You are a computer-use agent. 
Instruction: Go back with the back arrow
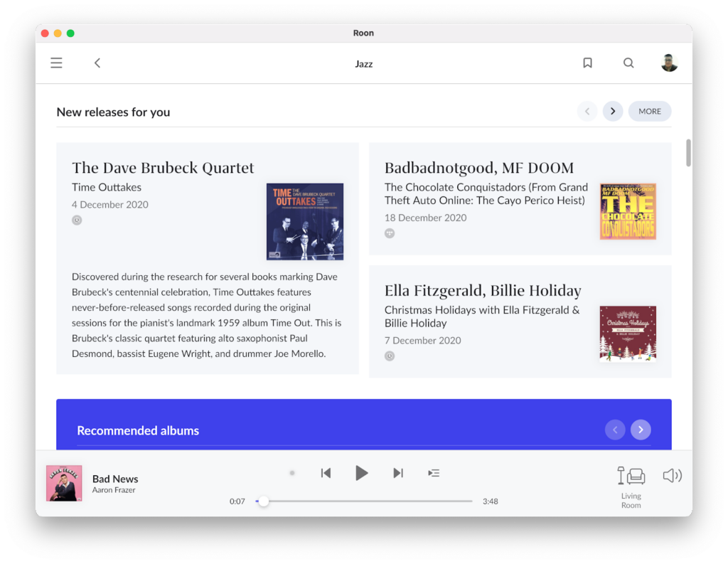[97, 63]
